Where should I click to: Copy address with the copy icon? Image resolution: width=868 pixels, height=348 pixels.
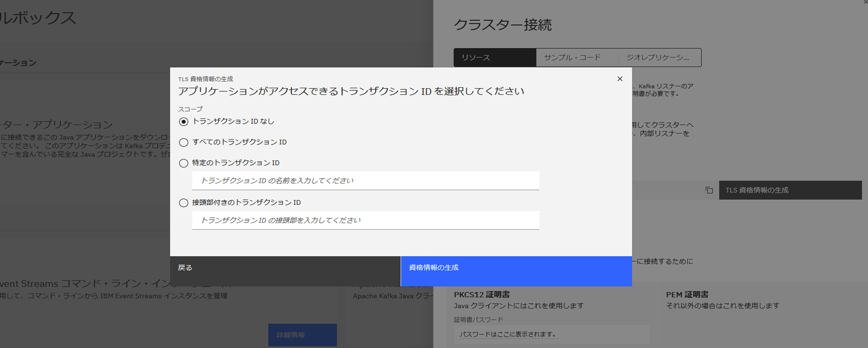pos(709,190)
